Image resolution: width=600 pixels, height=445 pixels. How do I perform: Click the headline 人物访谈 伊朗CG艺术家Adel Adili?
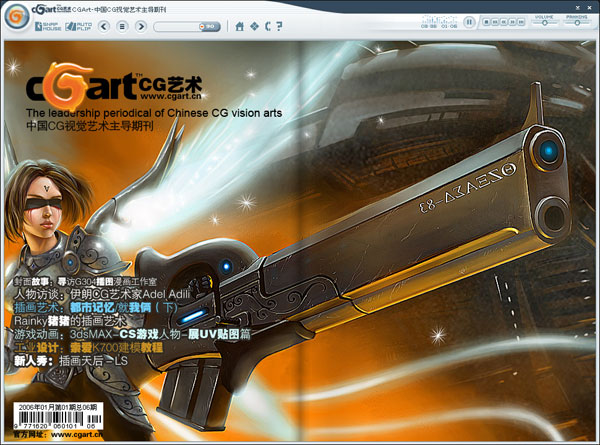(102, 294)
